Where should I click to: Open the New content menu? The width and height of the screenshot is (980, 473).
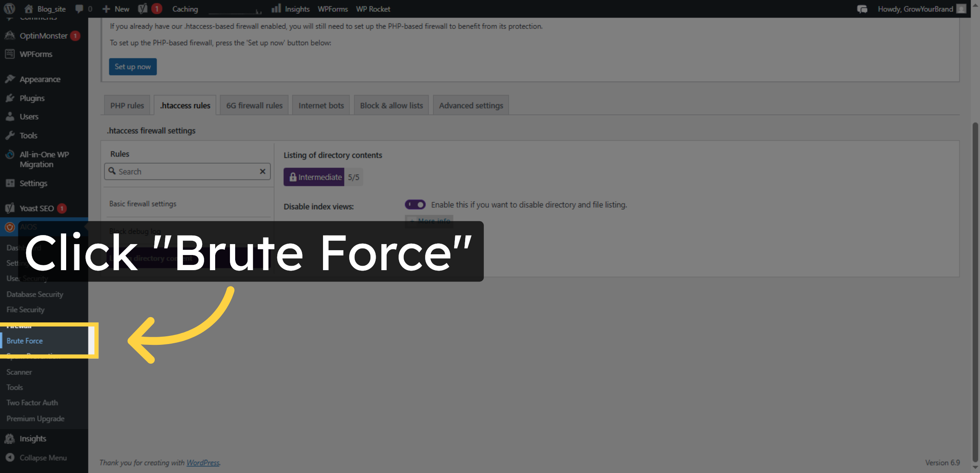pos(116,9)
